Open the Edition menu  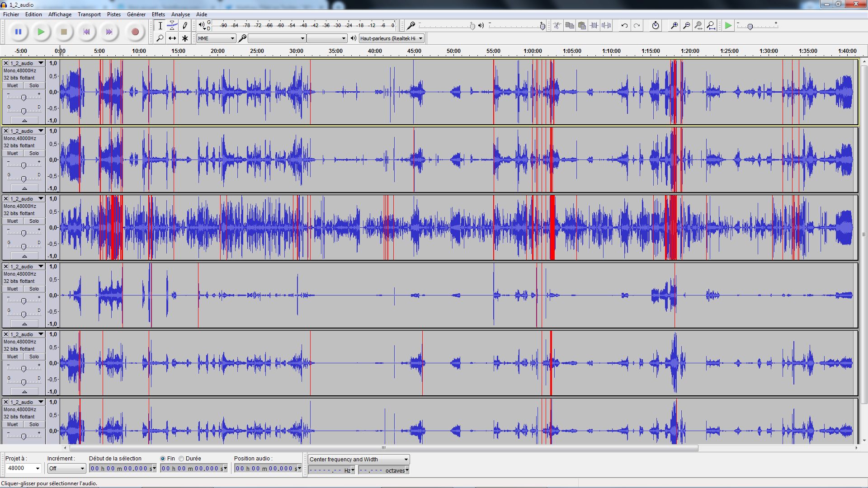pyautogui.click(x=33, y=14)
